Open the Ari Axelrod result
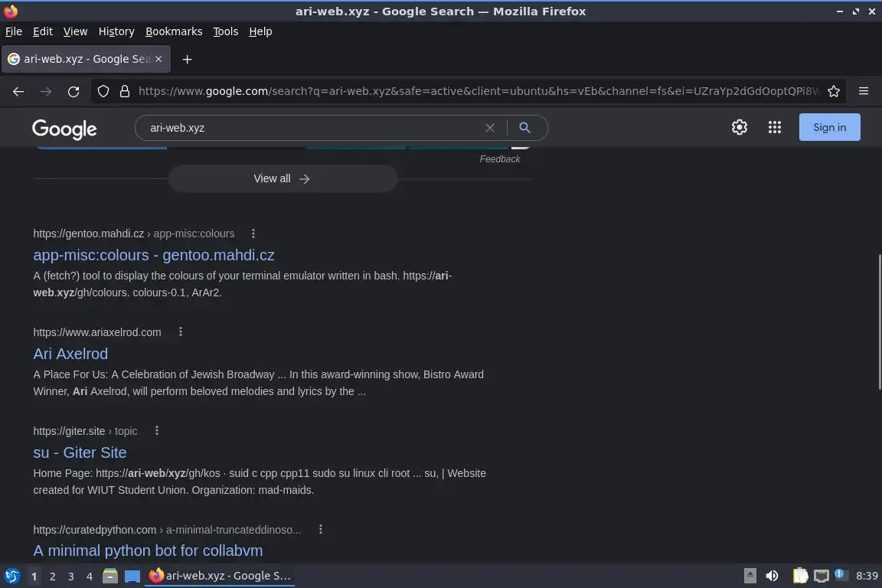Image resolution: width=882 pixels, height=588 pixels. [x=70, y=354]
